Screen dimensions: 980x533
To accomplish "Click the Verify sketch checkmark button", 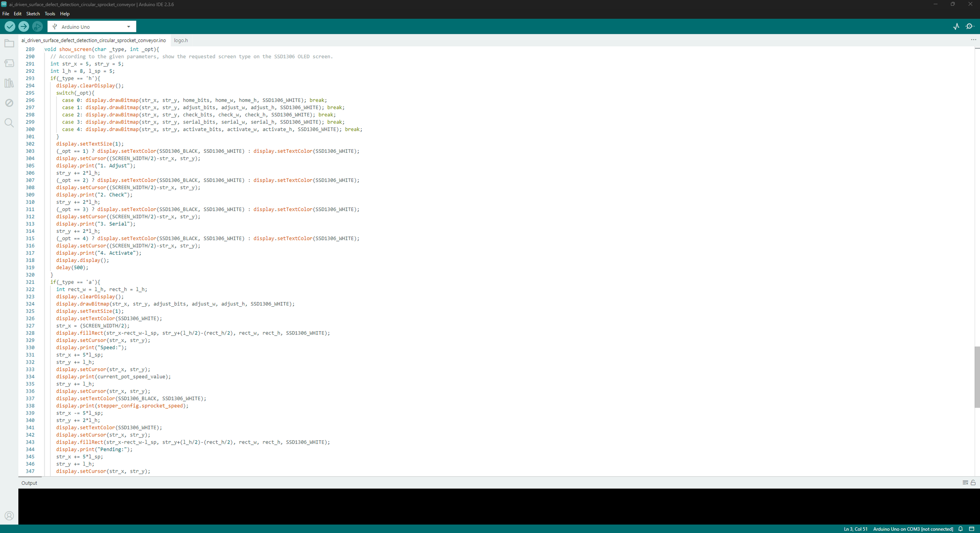I will pyautogui.click(x=10, y=27).
